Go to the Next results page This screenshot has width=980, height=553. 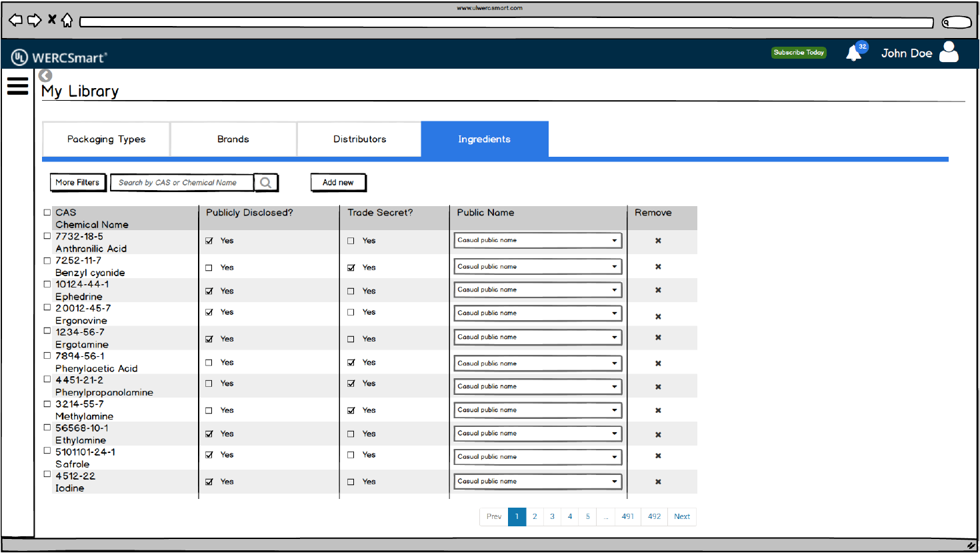(x=681, y=517)
